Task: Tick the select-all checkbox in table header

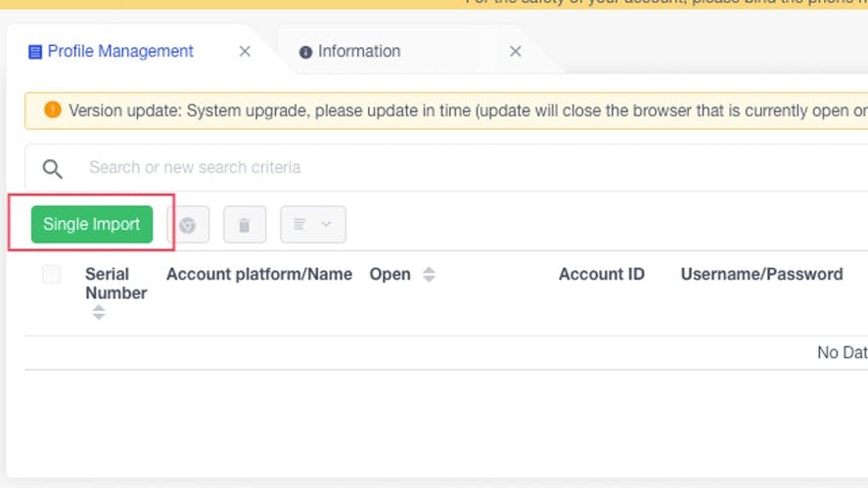Action: 52,275
